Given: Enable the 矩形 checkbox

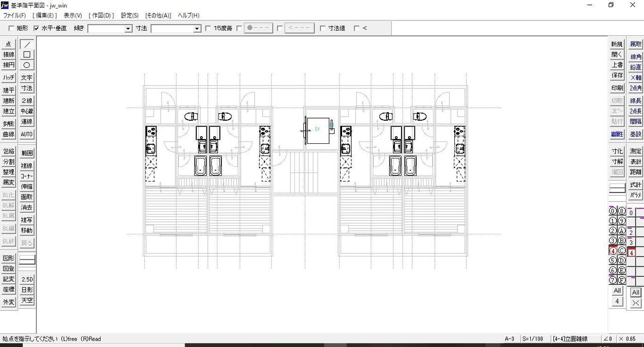Looking at the screenshot, I should point(12,29).
